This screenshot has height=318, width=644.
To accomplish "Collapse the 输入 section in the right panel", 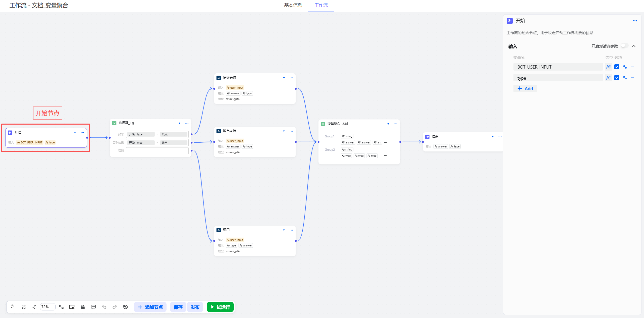I will (634, 46).
